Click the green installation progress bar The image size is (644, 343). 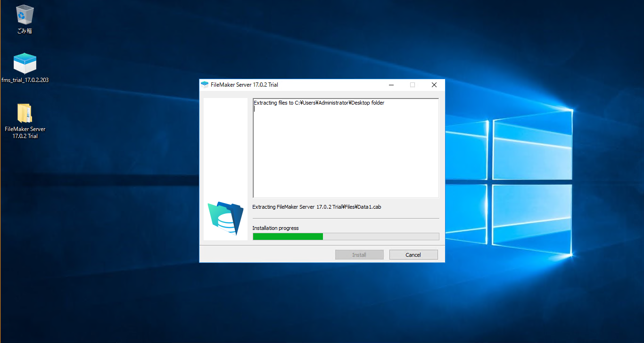(288, 237)
